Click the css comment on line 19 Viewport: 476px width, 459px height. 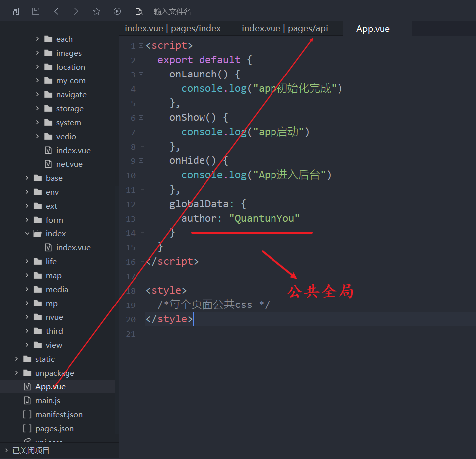[213, 305]
